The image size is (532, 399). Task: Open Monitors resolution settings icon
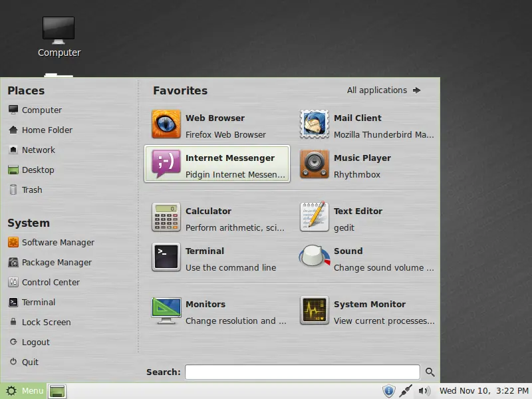point(166,311)
